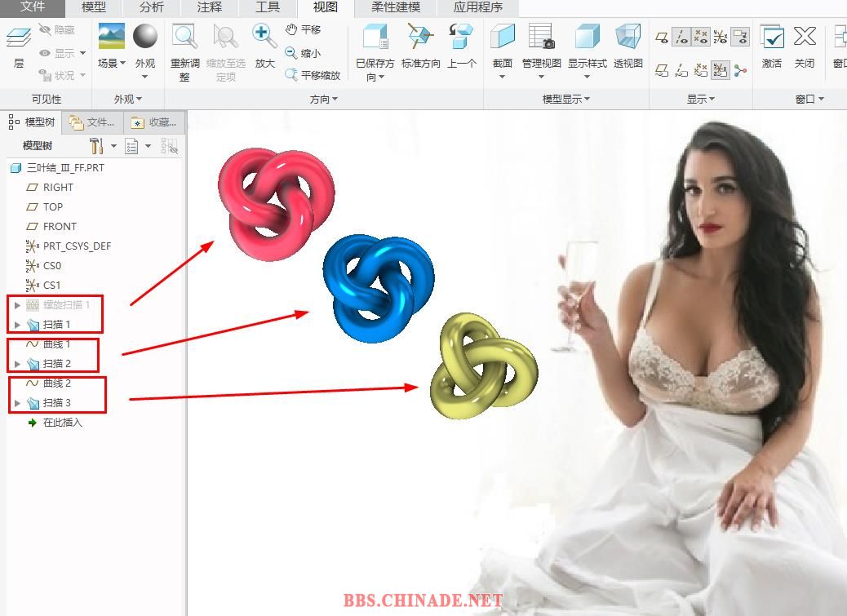Image resolution: width=847 pixels, height=616 pixels.
Task: Switch to the 工具 ribbon tab
Action: click(x=268, y=7)
